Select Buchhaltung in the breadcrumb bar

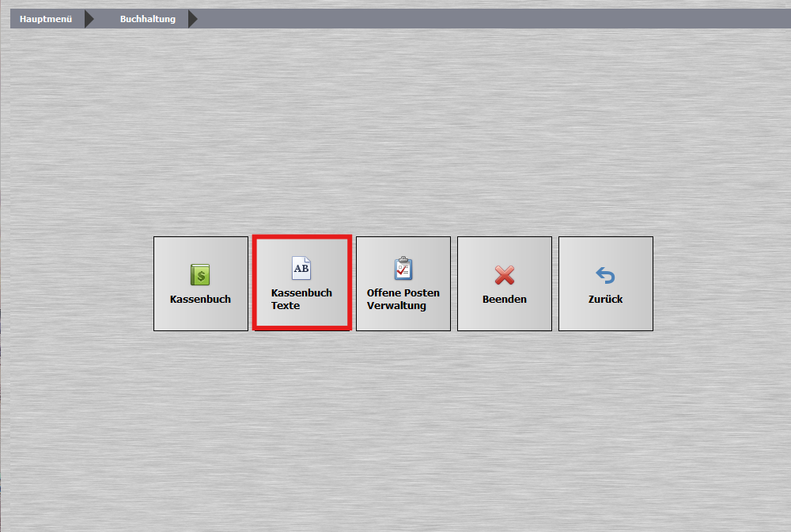pos(148,19)
